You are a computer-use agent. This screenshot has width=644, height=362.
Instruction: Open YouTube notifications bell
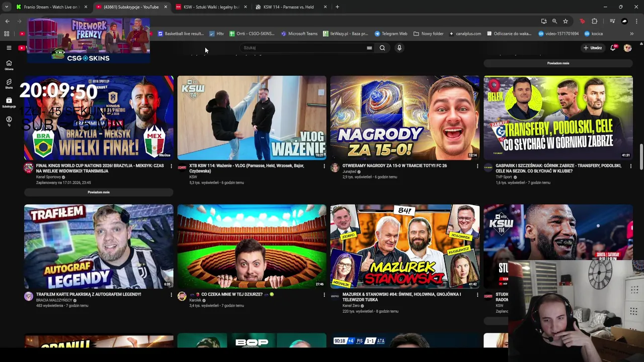613,48
